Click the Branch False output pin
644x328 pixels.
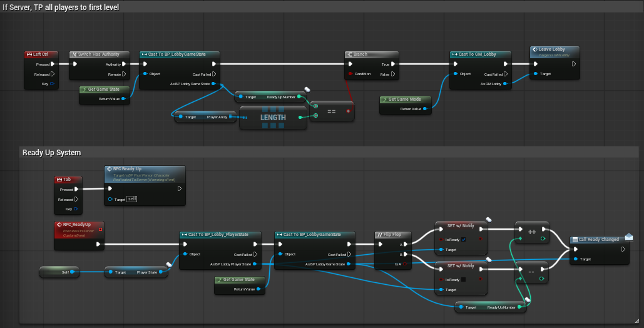point(393,74)
